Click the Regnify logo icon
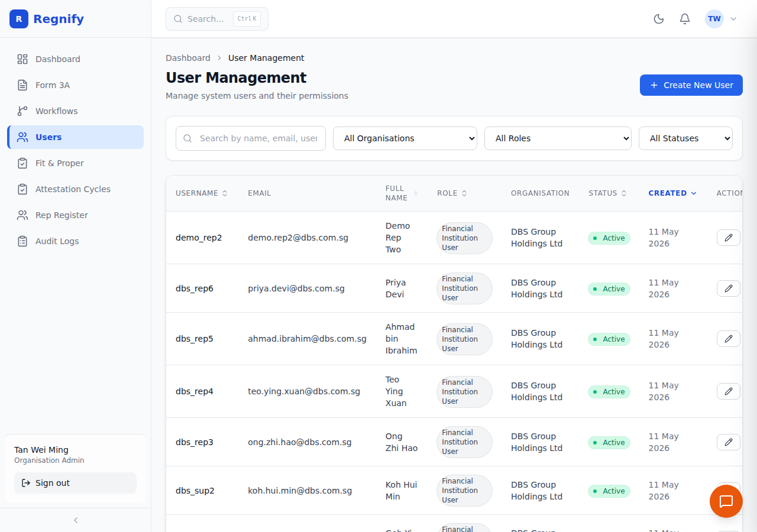Image resolution: width=757 pixels, height=532 pixels. pyautogui.click(x=19, y=19)
